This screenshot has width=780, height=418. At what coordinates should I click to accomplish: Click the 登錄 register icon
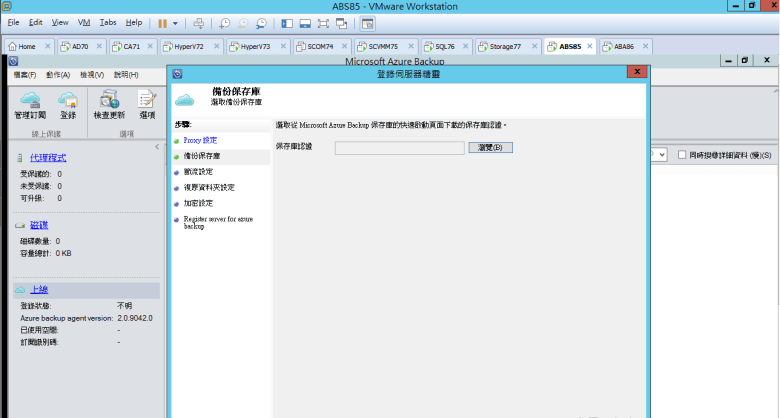[x=68, y=100]
